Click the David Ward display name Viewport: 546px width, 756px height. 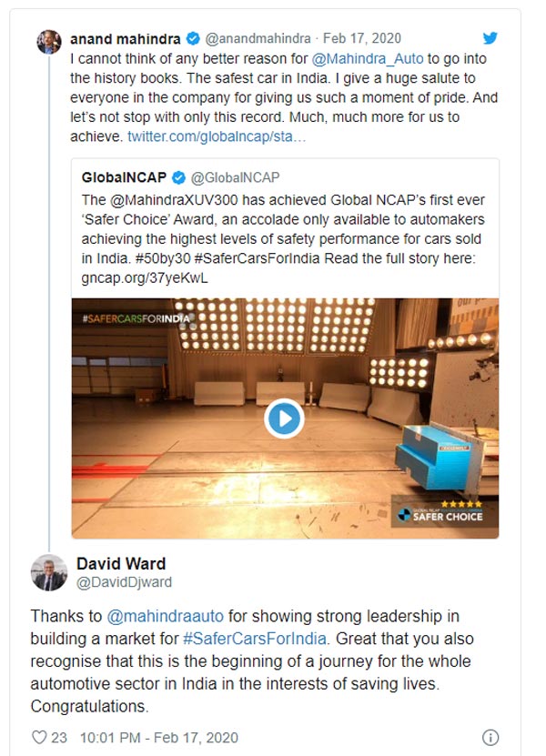(121, 563)
